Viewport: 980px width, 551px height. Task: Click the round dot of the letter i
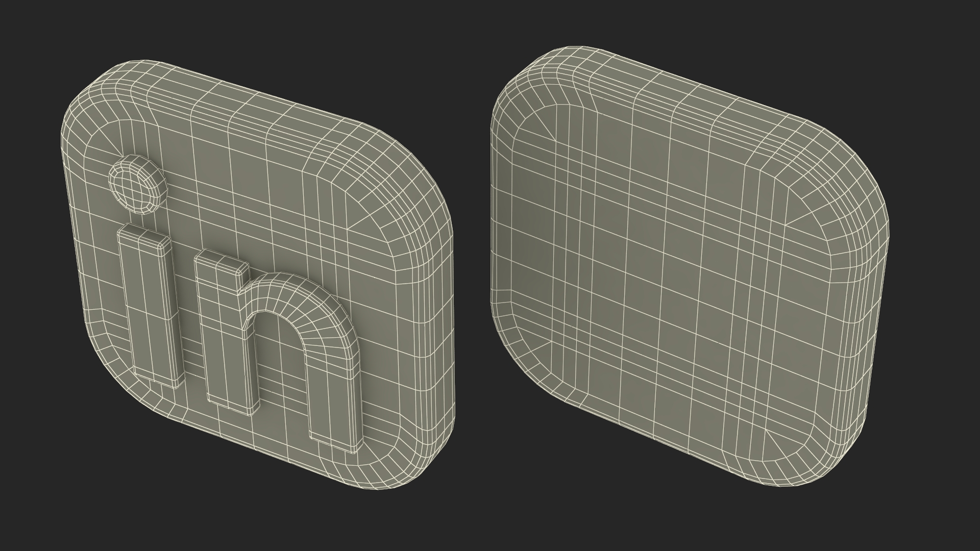[x=138, y=184]
